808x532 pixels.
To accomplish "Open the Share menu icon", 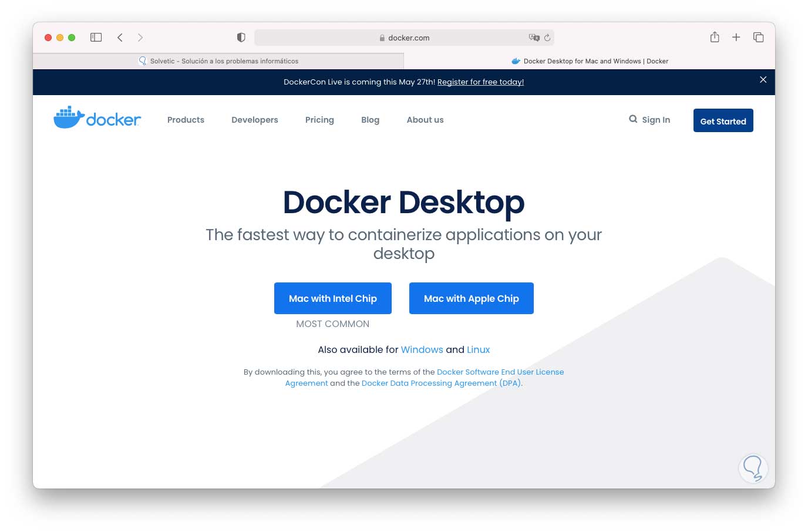I will (715, 37).
